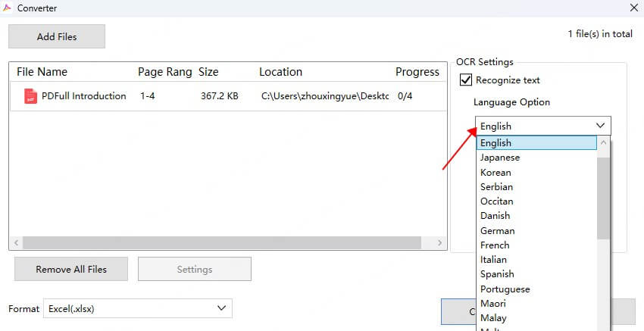The width and height of the screenshot is (644, 331).
Task: Choose Korean in the language list
Action: [x=496, y=172]
